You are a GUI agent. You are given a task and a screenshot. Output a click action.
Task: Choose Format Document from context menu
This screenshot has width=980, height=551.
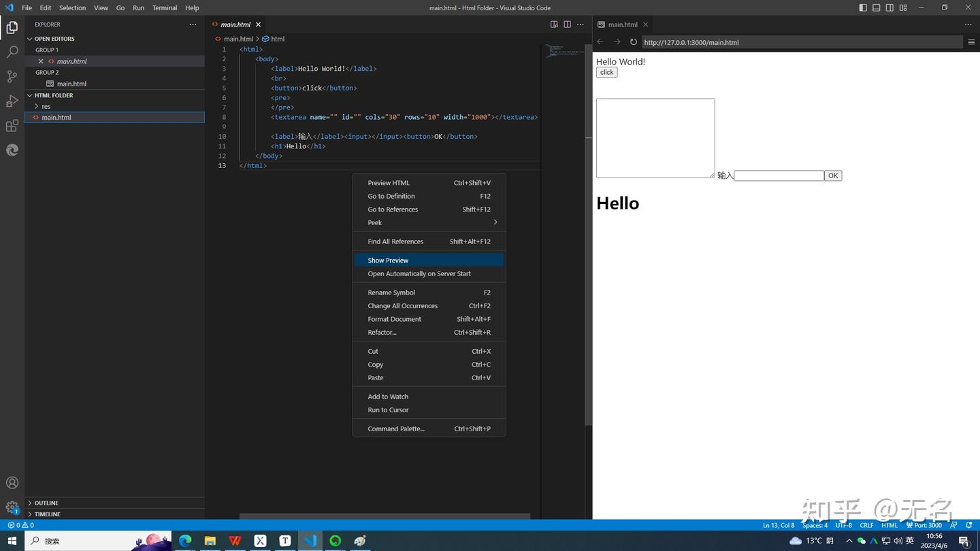[x=394, y=319]
